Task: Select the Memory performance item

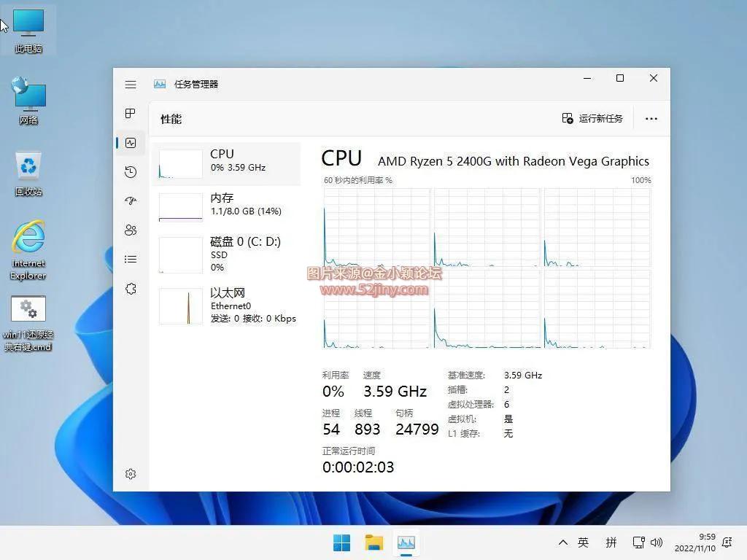Action: (x=226, y=206)
